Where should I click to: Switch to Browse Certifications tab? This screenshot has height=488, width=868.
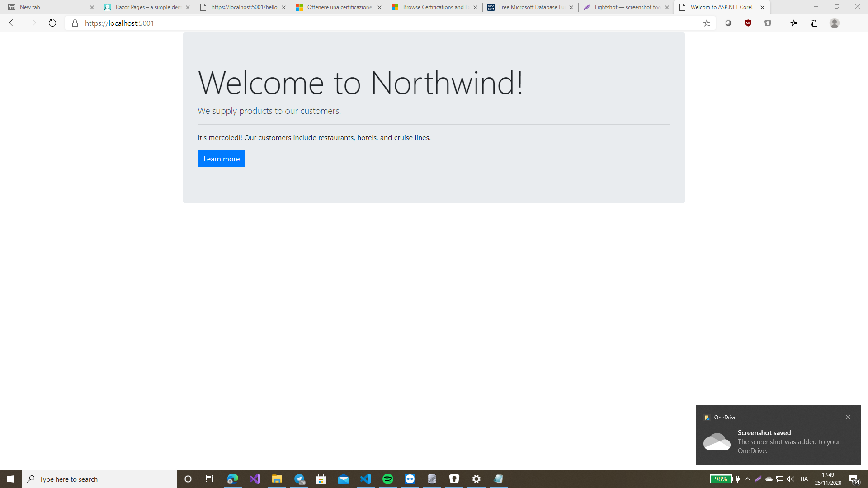click(434, 7)
